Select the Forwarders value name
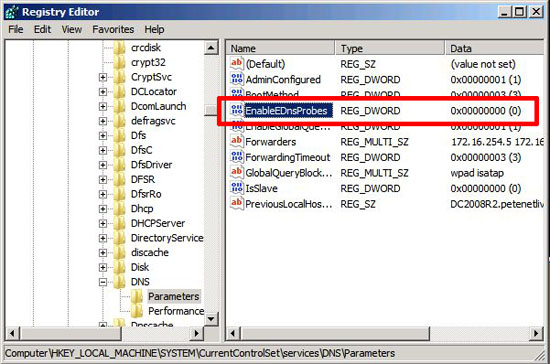Image resolution: width=550 pixels, height=364 pixels. click(271, 142)
